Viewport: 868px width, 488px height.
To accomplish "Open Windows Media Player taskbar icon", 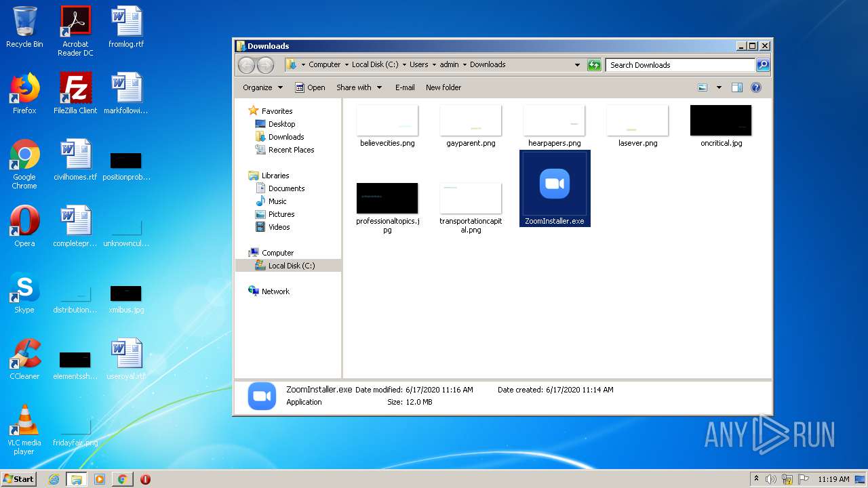I will coord(100,479).
